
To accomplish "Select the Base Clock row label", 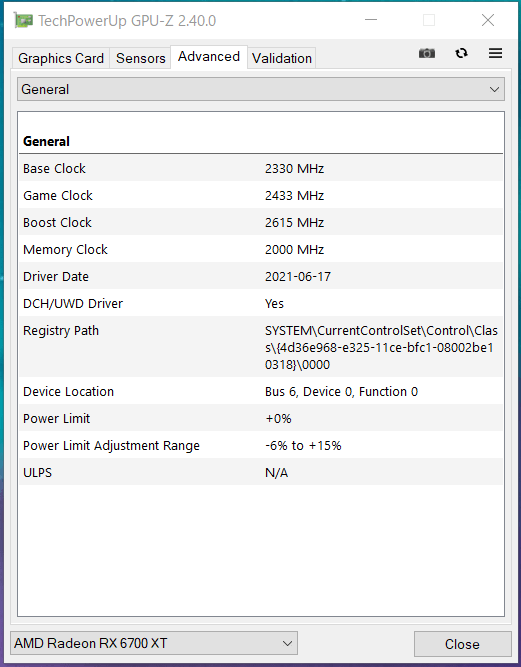I will [54, 168].
